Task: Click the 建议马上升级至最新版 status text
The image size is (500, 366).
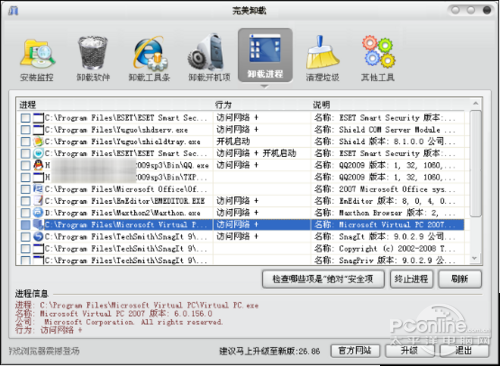Action: coord(269,351)
